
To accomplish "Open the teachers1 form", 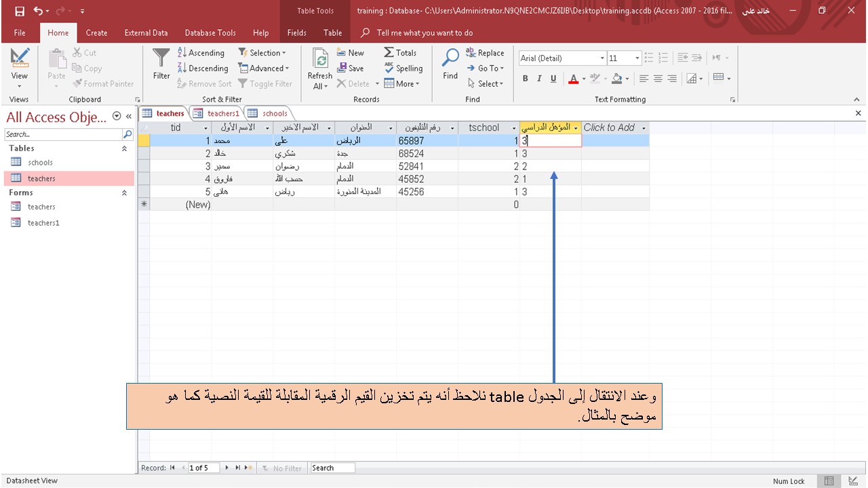I will 41,222.
